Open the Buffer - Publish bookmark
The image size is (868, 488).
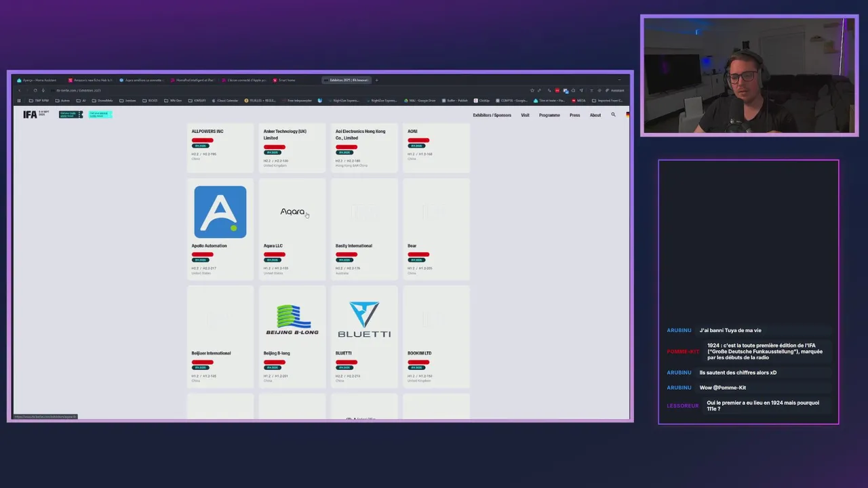pyautogui.click(x=454, y=100)
